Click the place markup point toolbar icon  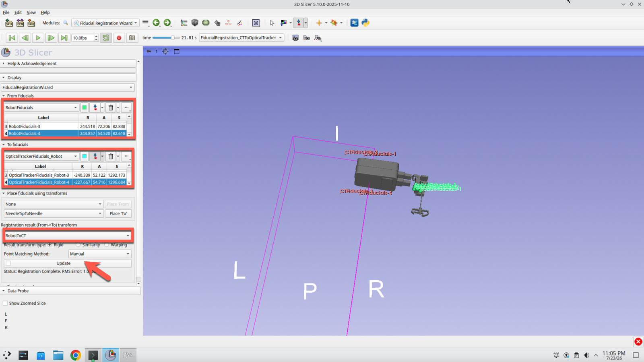tap(299, 23)
